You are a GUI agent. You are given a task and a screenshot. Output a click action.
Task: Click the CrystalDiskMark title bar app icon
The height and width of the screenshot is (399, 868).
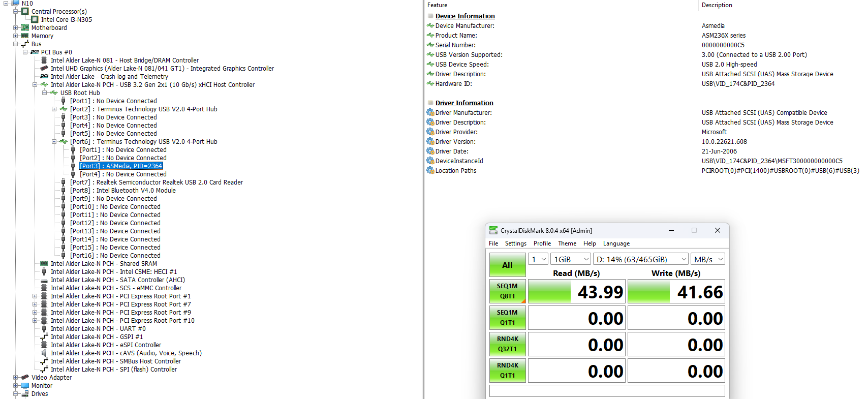click(x=493, y=230)
